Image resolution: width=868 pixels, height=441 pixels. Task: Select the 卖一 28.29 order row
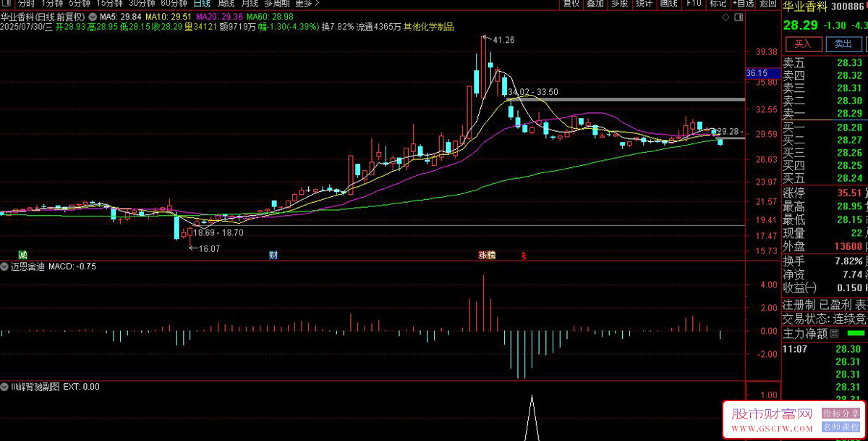pos(825,113)
